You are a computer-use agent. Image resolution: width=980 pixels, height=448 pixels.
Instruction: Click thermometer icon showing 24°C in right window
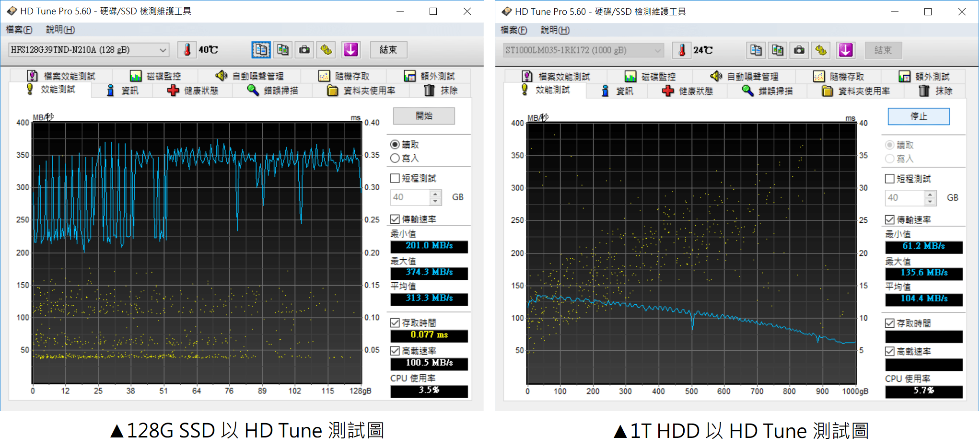click(x=682, y=50)
